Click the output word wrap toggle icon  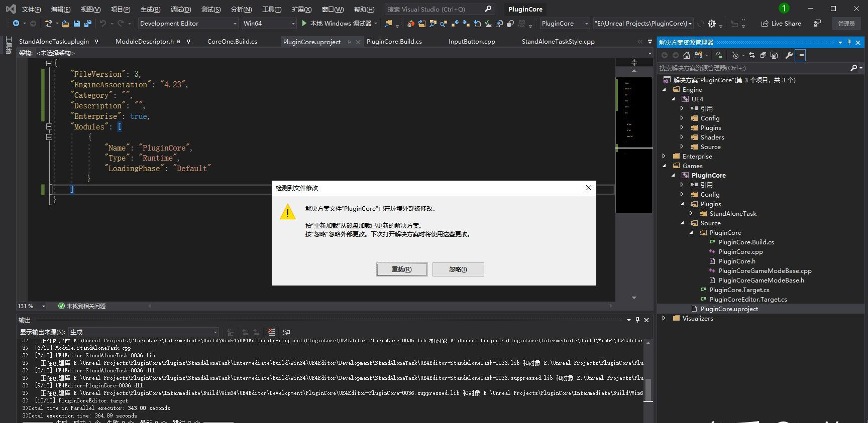(286, 332)
